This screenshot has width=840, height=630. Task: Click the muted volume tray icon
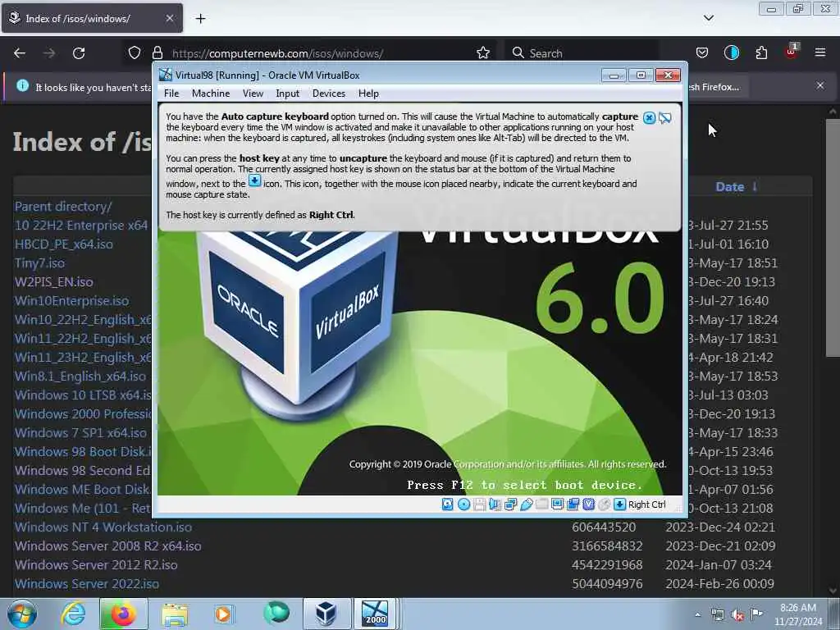pyautogui.click(x=737, y=614)
